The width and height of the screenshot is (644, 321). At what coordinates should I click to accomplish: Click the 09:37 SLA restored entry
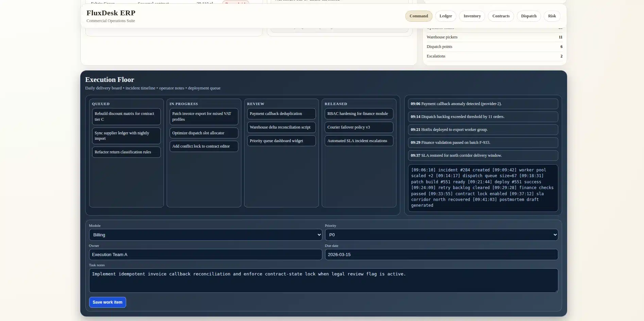tap(483, 155)
